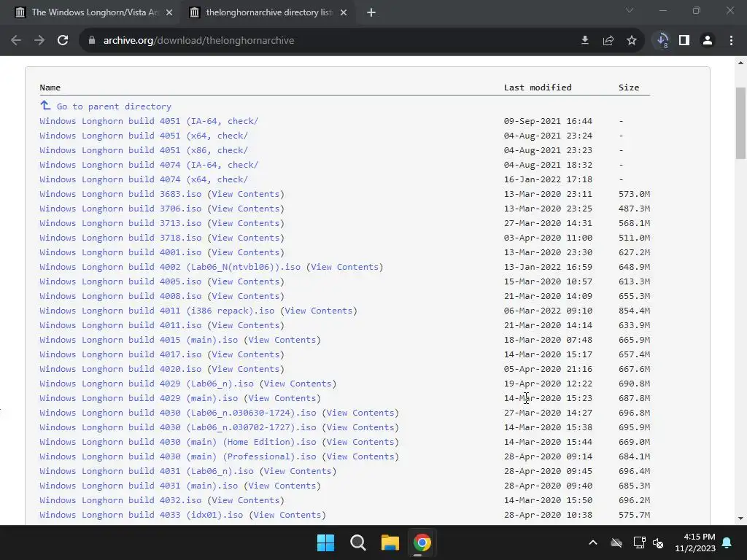The image size is (747, 560).
Task: Download build 4033 (idx01).iso
Action: click(141, 515)
